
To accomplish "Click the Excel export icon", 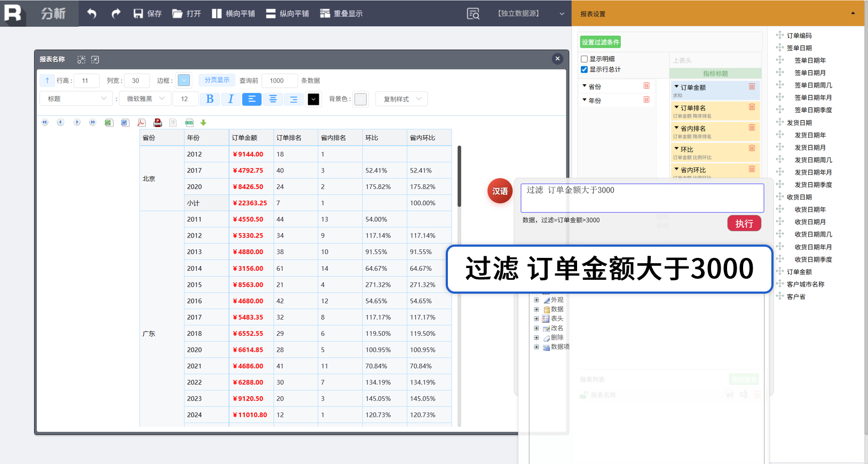I will point(108,123).
